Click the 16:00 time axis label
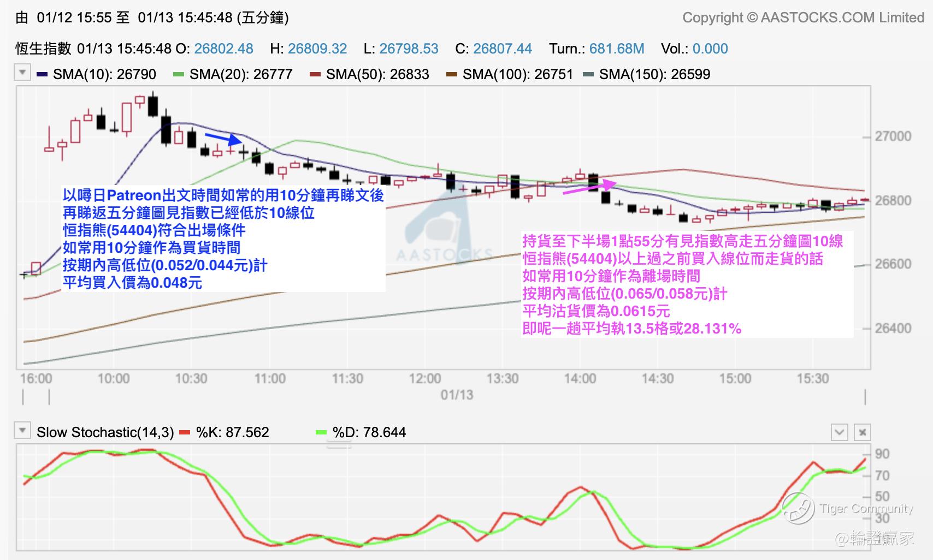Viewport: 933px width, 560px height. tap(36, 378)
